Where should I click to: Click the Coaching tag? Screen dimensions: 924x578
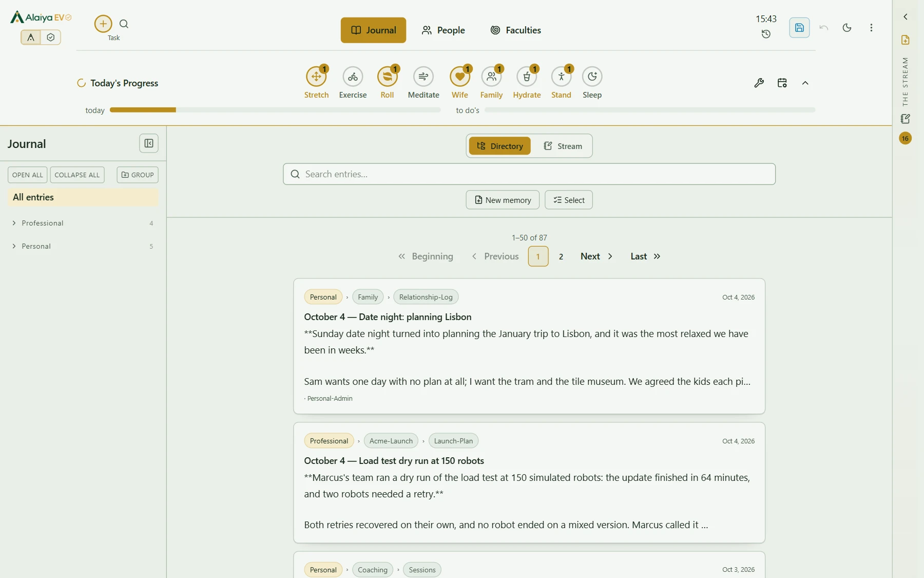373,570
